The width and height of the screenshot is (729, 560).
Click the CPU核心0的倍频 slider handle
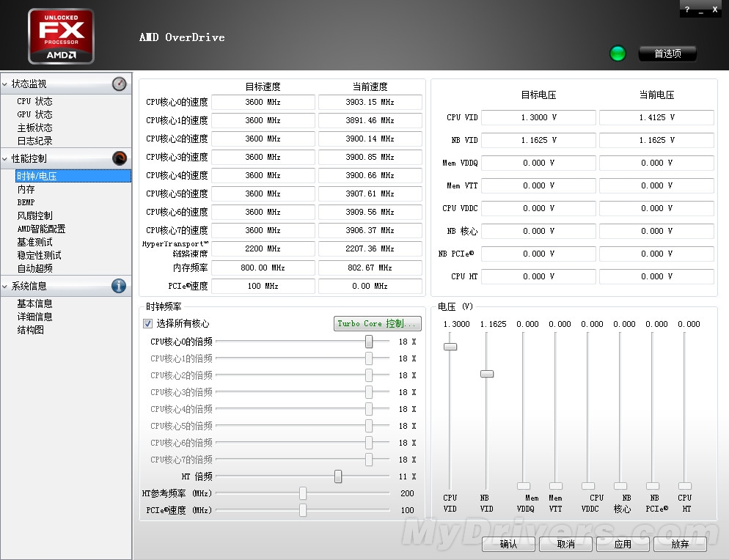[x=369, y=342]
